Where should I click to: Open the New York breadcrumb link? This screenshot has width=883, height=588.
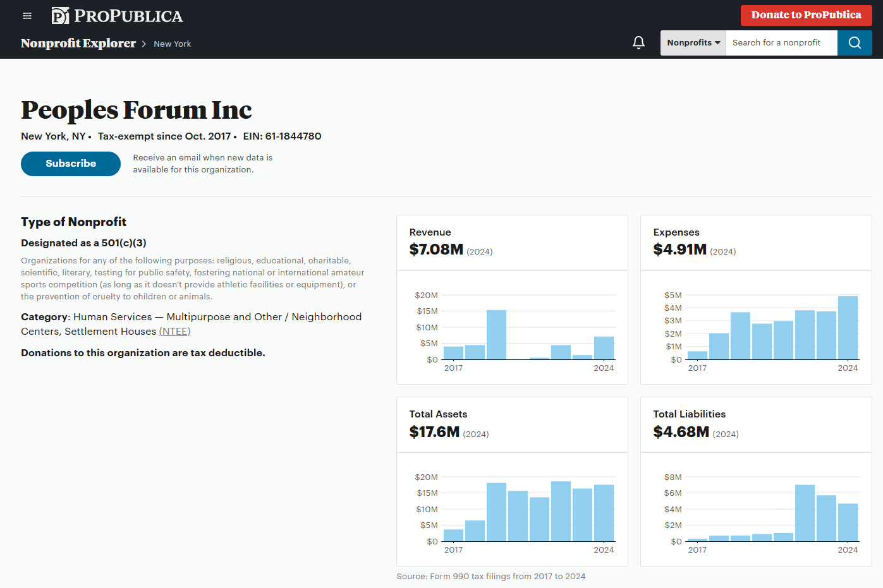click(x=172, y=44)
